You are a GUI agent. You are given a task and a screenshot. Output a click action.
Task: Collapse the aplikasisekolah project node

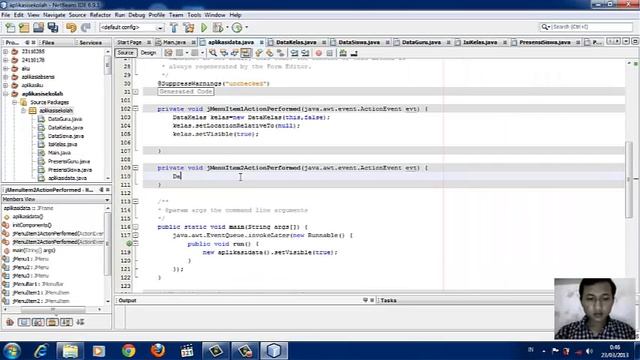(6, 94)
